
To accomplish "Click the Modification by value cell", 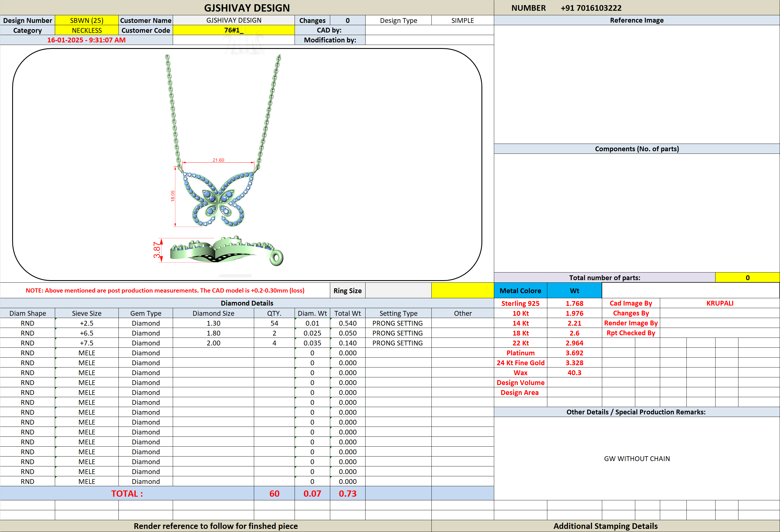I will click(429, 40).
